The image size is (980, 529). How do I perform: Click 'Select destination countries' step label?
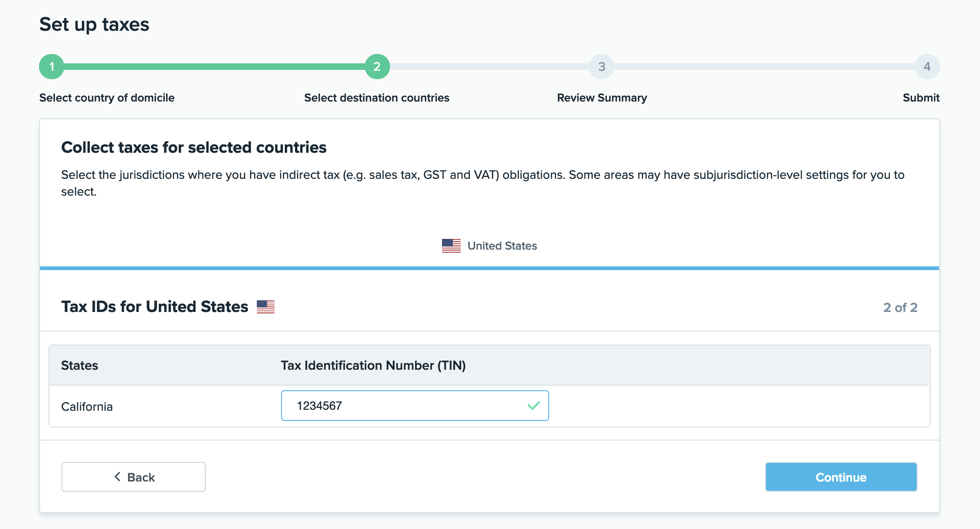click(376, 98)
